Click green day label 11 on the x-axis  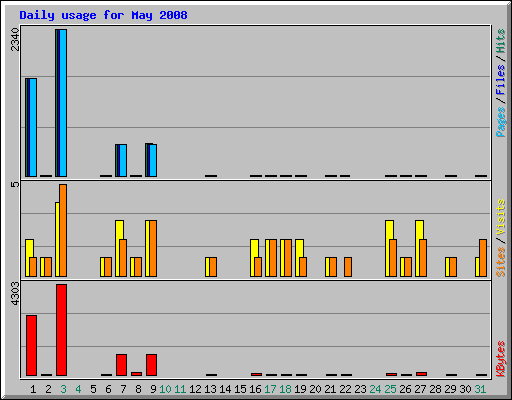tap(180, 389)
